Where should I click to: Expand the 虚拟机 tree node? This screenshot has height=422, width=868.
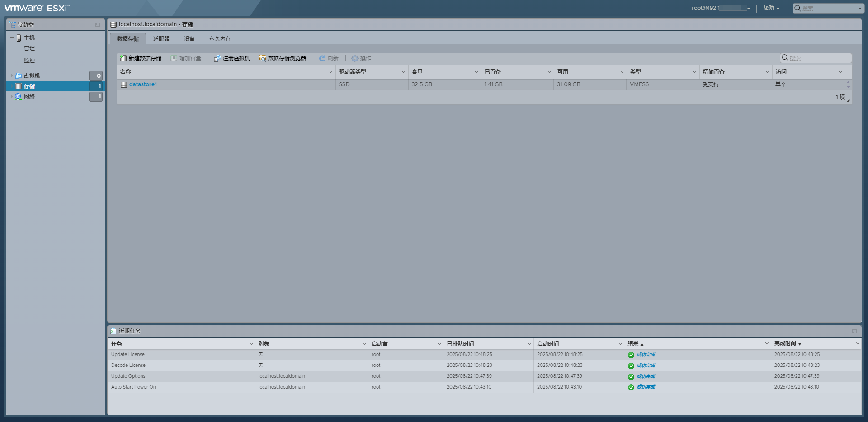pos(12,75)
